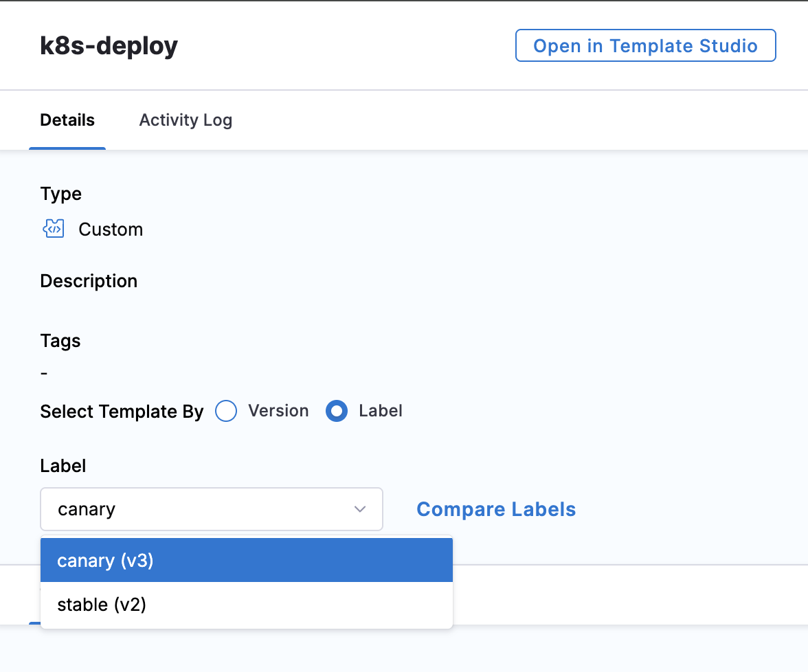The height and width of the screenshot is (672, 808).
Task: Open the Details tab
Action: pos(67,120)
